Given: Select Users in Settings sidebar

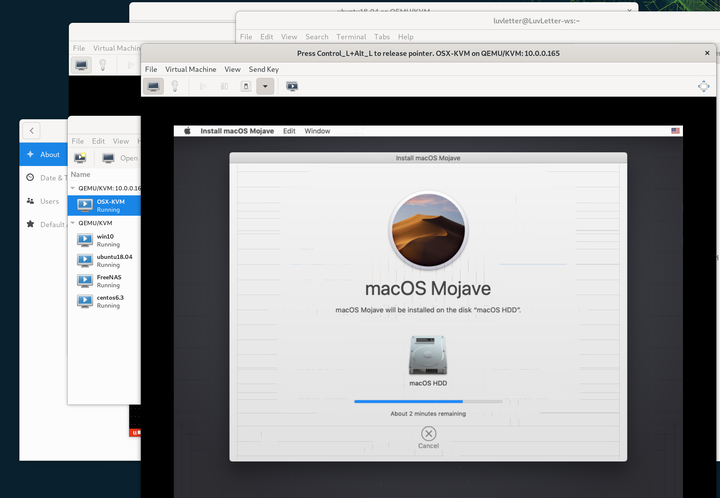Looking at the screenshot, I should pyautogui.click(x=44, y=201).
